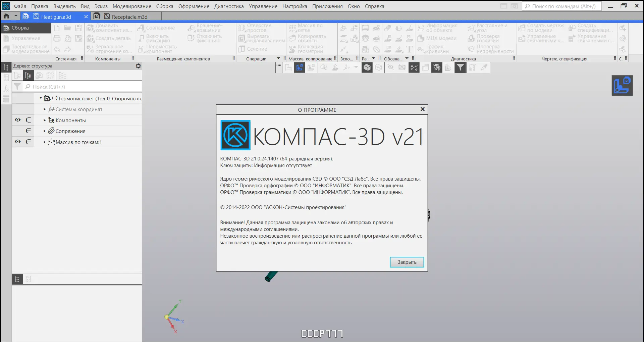The height and width of the screenshot is (342, 644).
Task: Click the home icon beside document tabs
Action: click(6, 16)
